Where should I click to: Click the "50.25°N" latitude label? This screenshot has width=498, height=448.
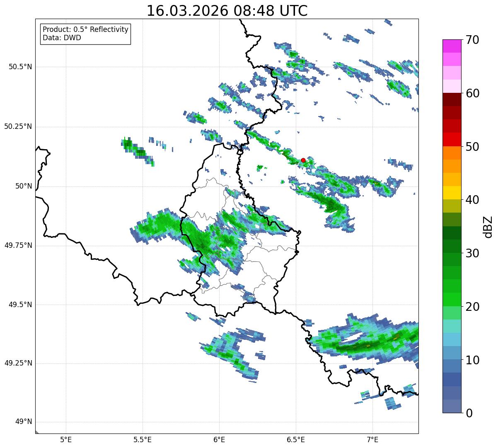[18, 126]
